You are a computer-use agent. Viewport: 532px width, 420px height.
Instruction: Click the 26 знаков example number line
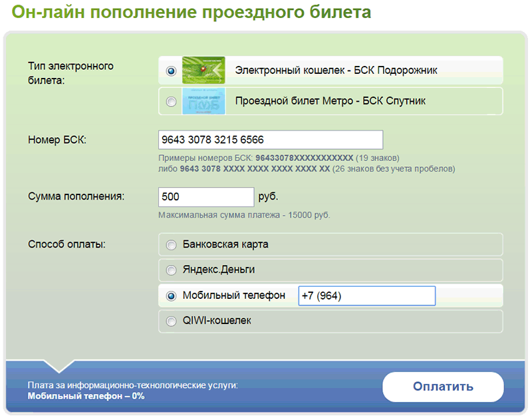pos(307,169)
